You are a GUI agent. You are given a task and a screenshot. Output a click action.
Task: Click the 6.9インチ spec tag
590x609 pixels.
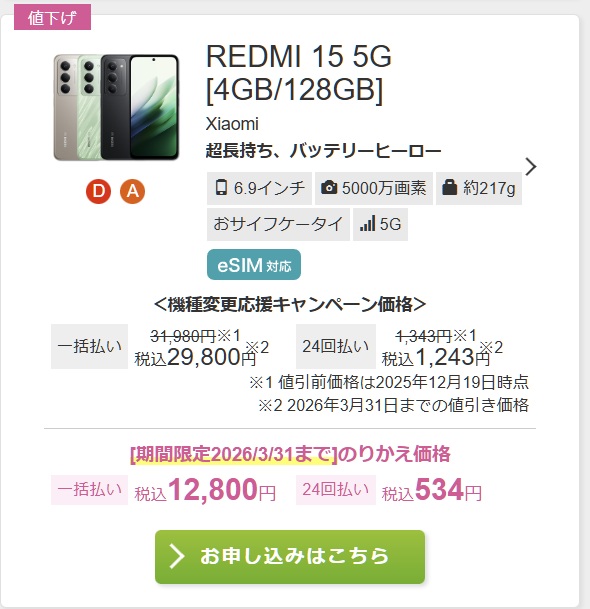pyautogui.click(x=259, y=188)
